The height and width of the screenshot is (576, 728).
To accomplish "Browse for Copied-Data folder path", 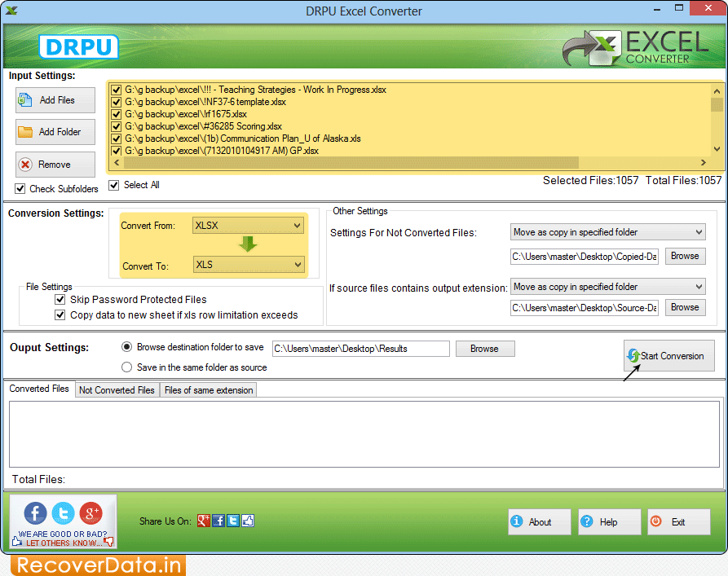I will (x=686, y=256).
